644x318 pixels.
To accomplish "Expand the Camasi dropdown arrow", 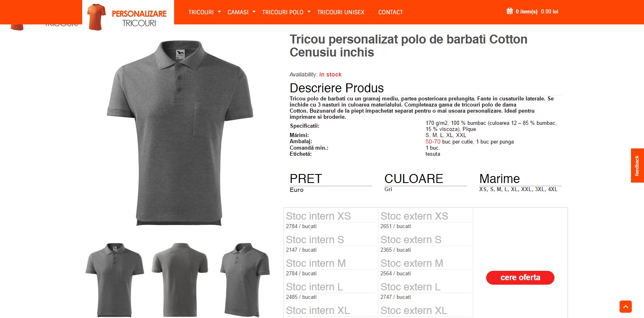I will pos(254,12).
